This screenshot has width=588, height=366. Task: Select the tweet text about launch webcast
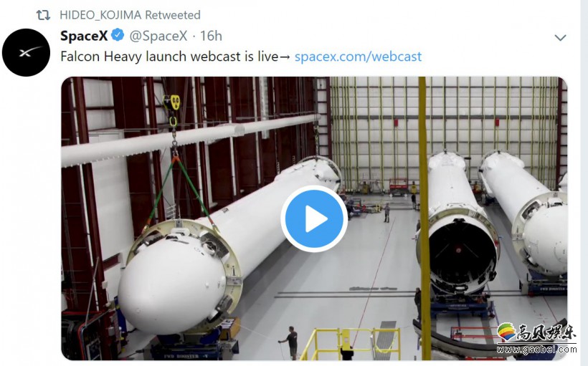pyautogui.click(x=169, y=57)
